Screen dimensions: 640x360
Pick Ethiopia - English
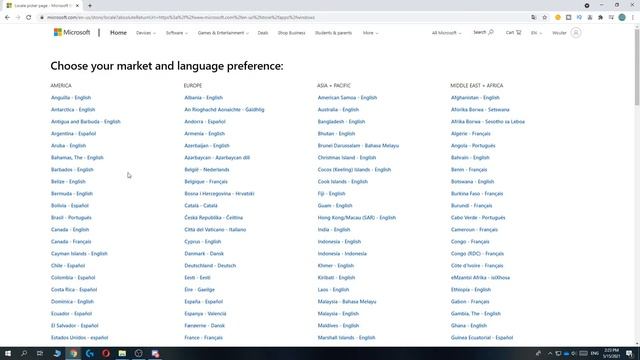click(471, 289)
